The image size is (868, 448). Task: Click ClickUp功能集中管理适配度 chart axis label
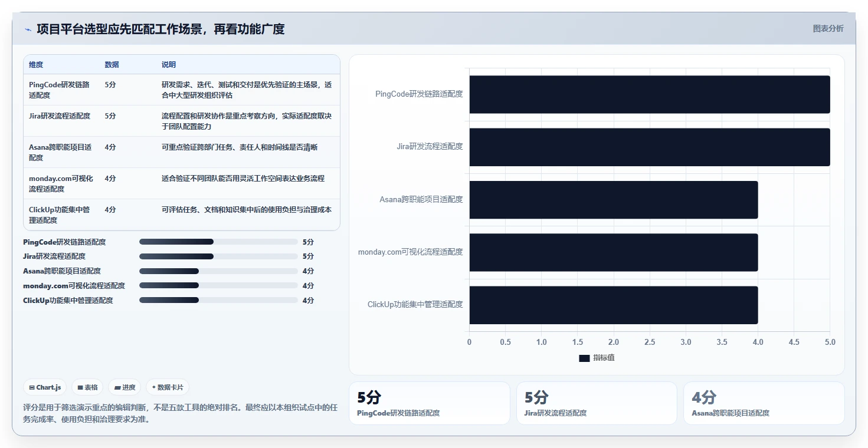(x=415, y=304)
